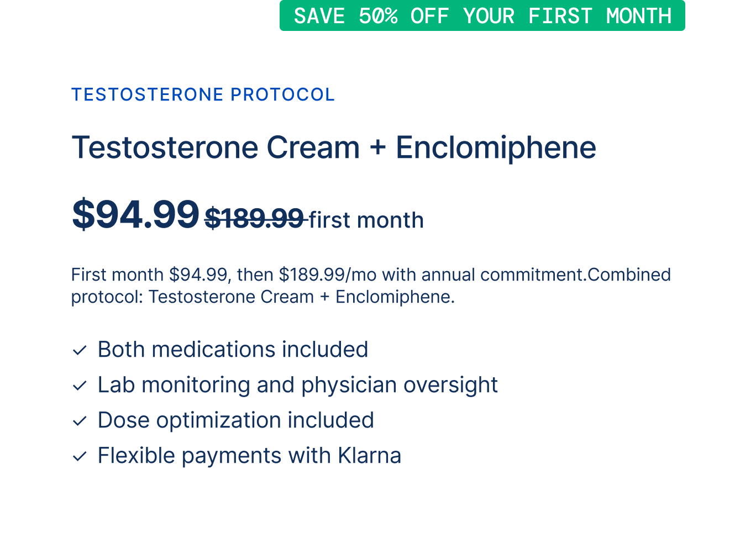Click the Both medications included text
The image size is (756, 533).
[x=233, y=350]
